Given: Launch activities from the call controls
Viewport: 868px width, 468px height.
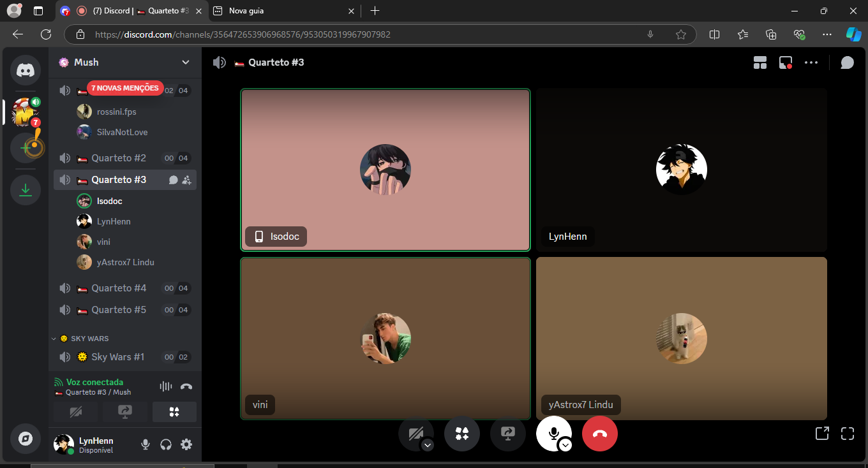Looking at the screenshot, I should [x=462, y=434].
